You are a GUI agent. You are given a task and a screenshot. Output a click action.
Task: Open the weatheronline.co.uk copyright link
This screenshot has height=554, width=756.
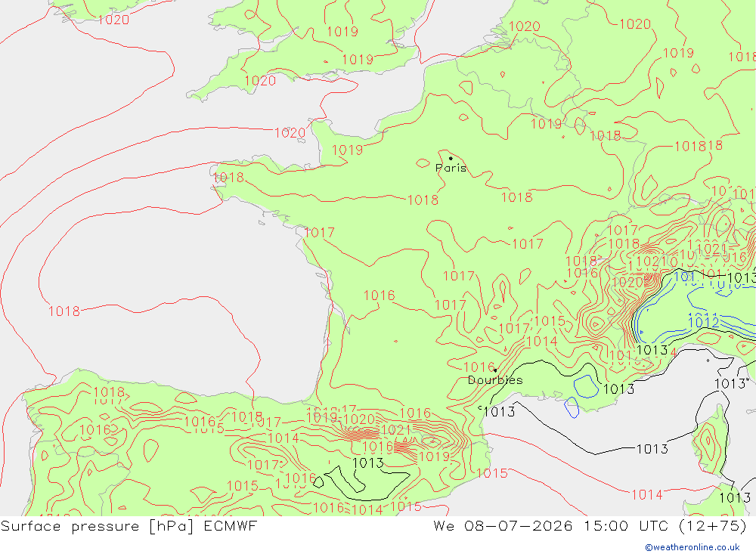[692, 547]
